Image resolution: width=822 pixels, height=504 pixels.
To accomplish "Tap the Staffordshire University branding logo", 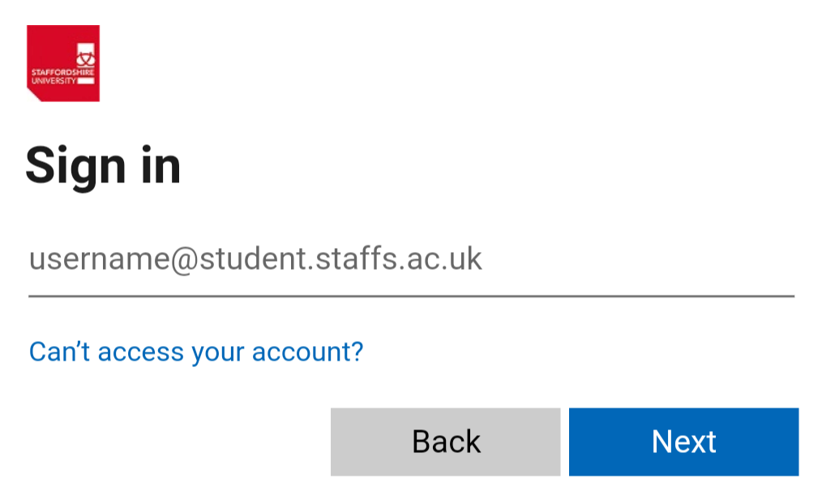I will (x=63, y=63).
